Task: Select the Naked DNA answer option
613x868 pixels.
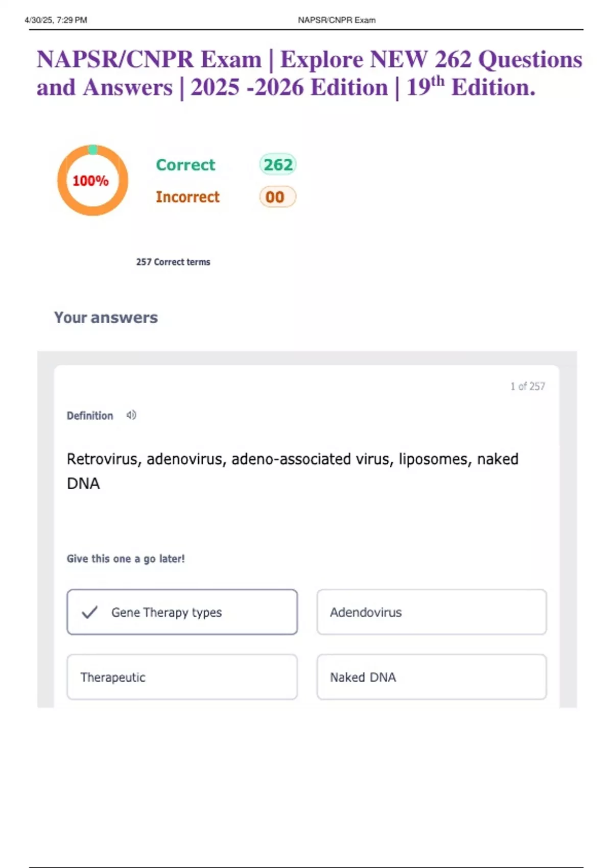Action: (431, 677)
